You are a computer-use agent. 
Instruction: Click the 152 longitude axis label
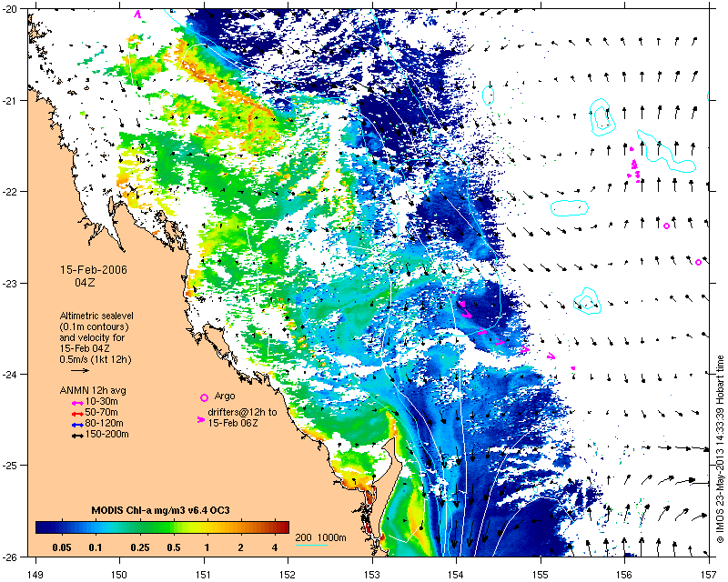[x=288, y=575]
